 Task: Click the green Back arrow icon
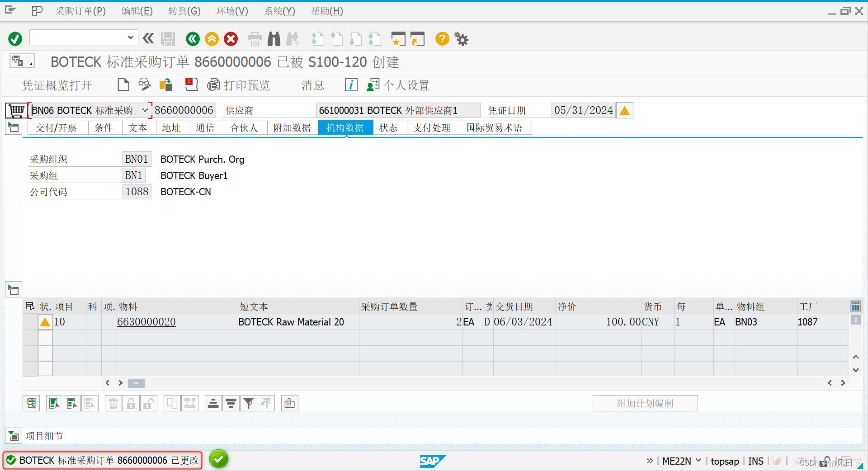coord(193,39)
